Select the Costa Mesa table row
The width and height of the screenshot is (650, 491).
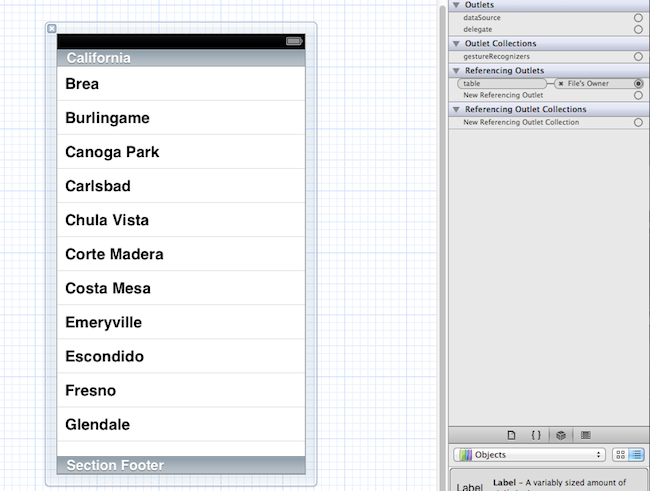181,288
